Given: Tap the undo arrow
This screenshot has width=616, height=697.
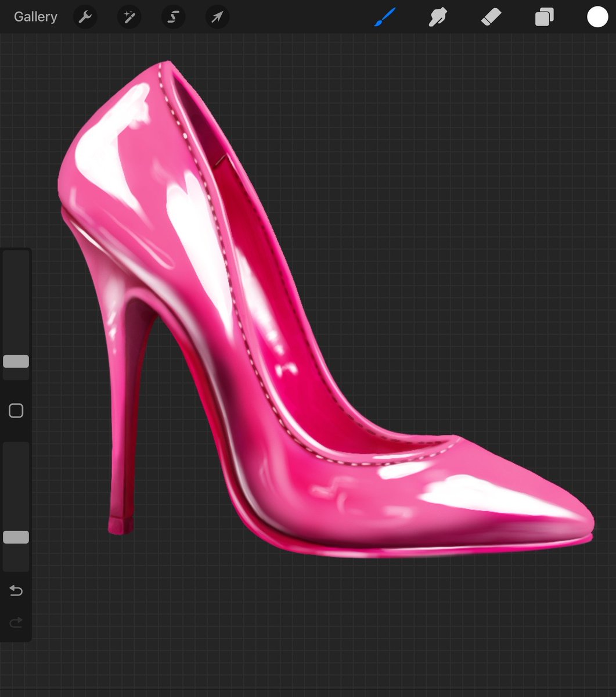Looking at the screenshot, I should tap(16, 591).
